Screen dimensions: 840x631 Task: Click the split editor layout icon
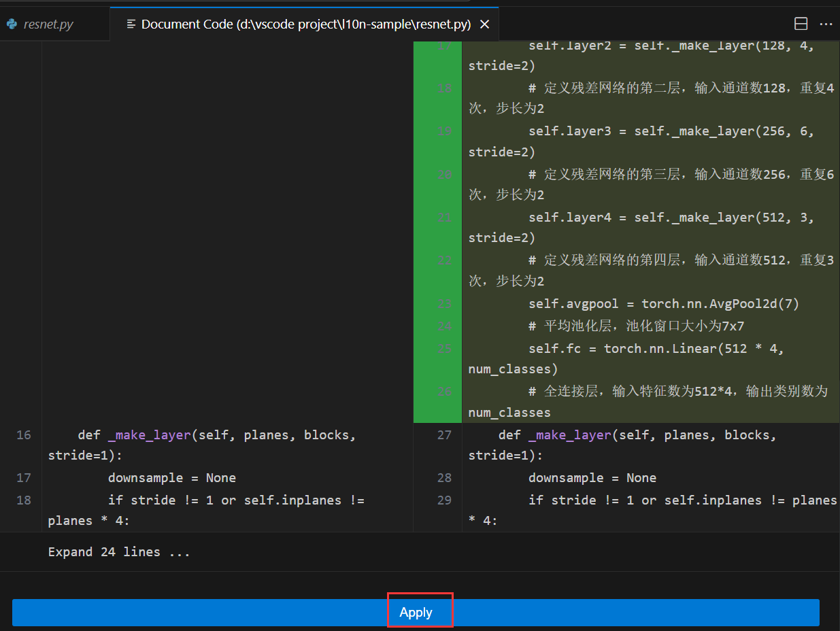pyautogui.click(x=801, y=24)
